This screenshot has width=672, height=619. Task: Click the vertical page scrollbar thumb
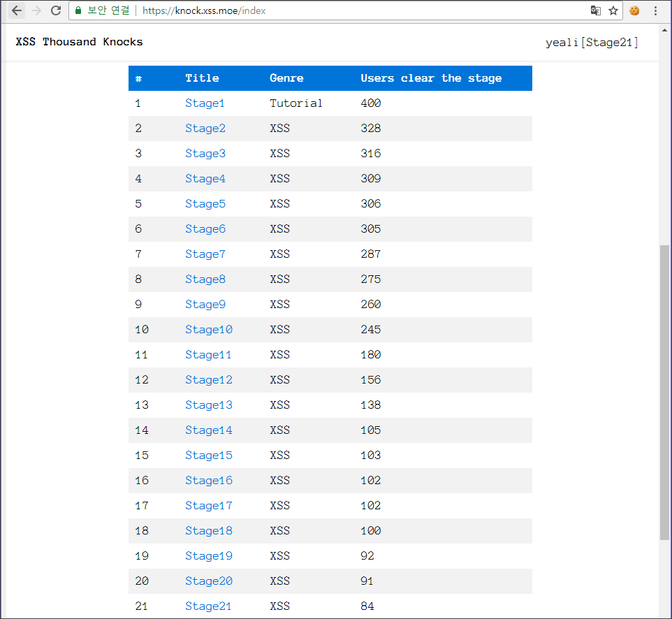point(664,391)
